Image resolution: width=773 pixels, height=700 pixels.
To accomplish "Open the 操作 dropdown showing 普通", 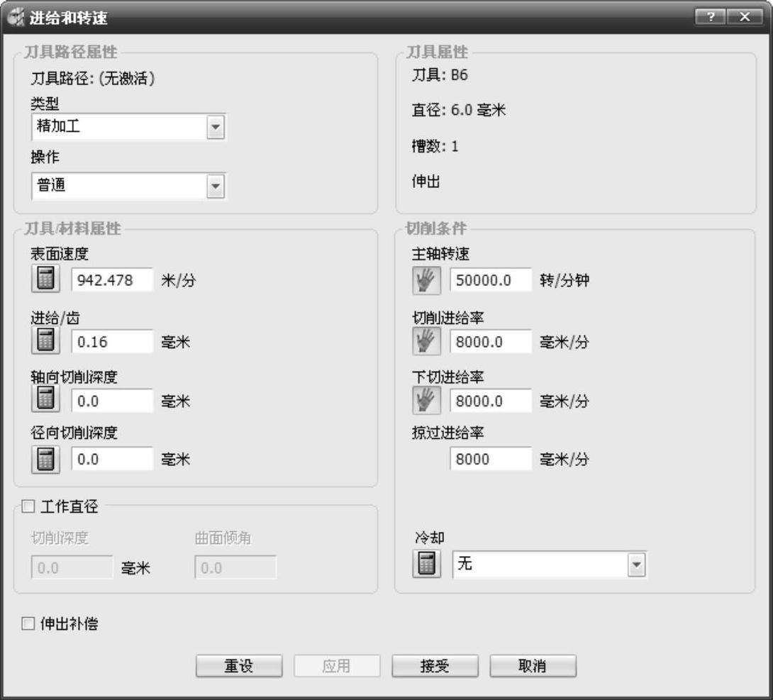I will [128, 186].
